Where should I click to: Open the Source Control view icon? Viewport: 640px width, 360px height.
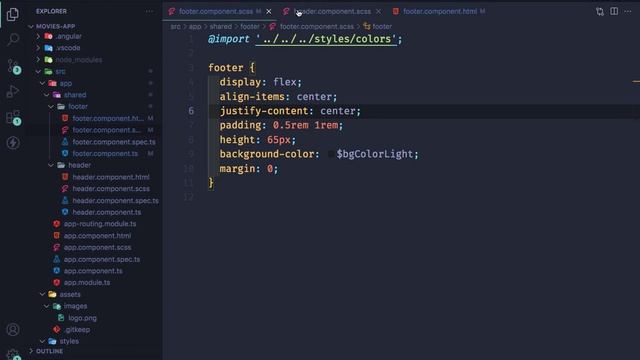[x=13, y=66]
